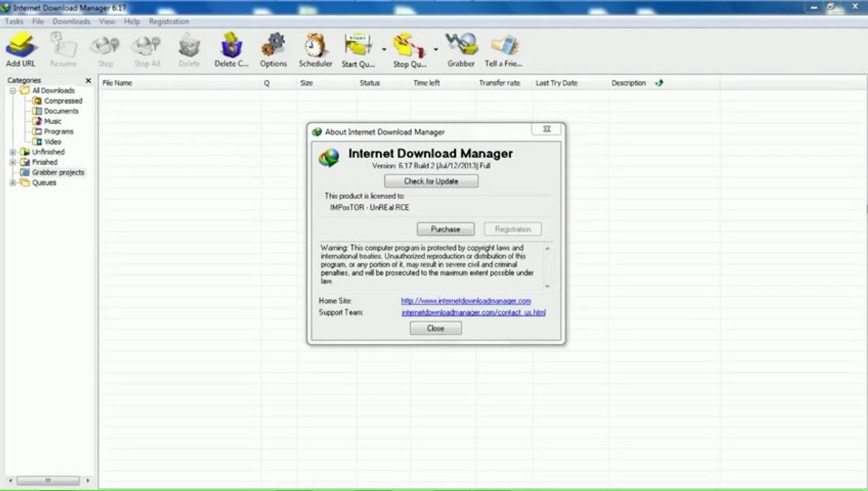The width and height of the screenshot is (868, 491).
Task: Select Unfinished in the category tree
Action: 43,152
